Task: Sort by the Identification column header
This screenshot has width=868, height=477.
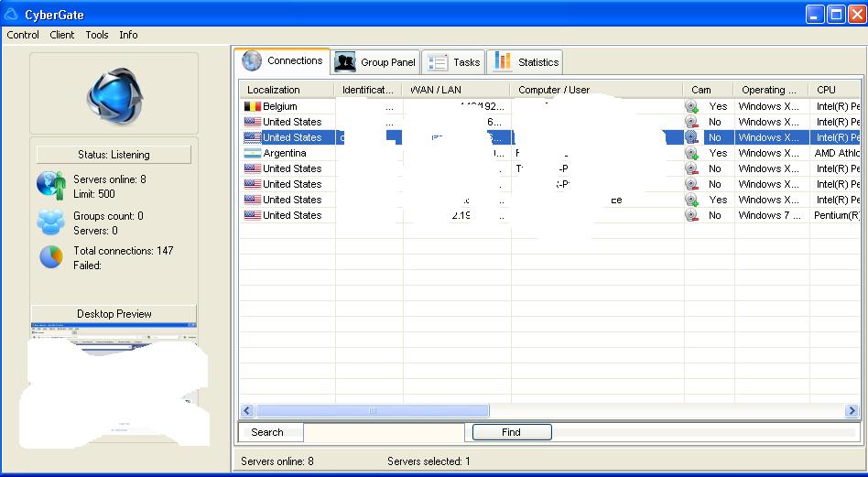Action: pyautogui.click(x=369, y=90)
